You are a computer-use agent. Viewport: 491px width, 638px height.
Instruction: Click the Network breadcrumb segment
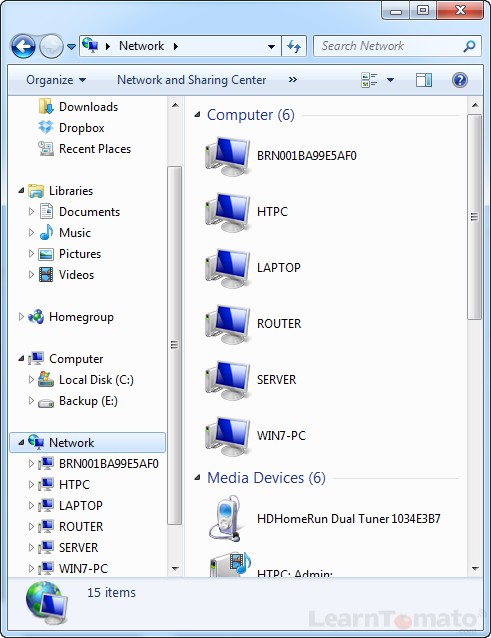point(142,46)
